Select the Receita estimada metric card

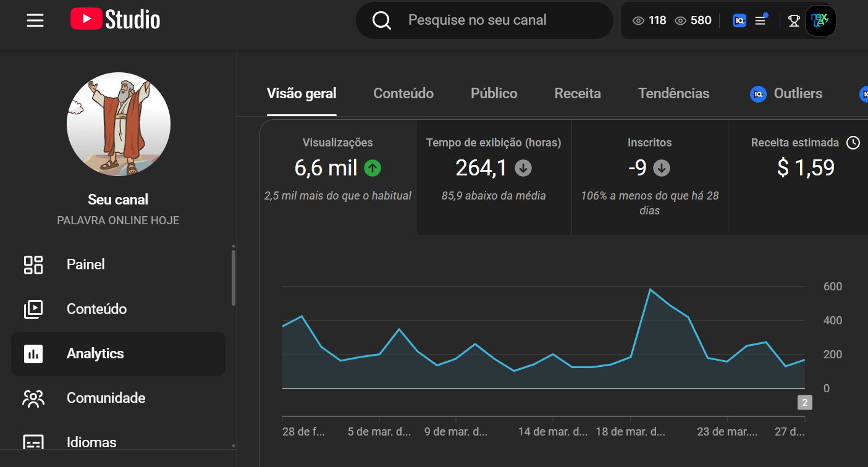pyautogui.click(x=798, y=177)
